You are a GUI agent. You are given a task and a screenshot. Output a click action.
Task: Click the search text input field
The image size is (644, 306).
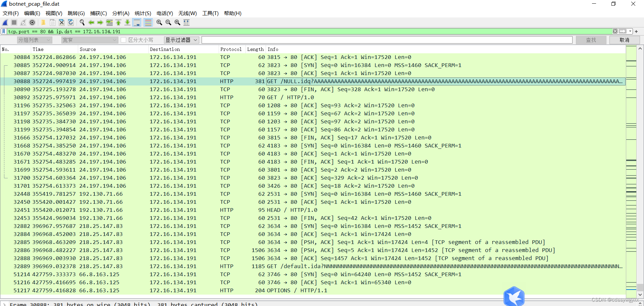point(387,40)
